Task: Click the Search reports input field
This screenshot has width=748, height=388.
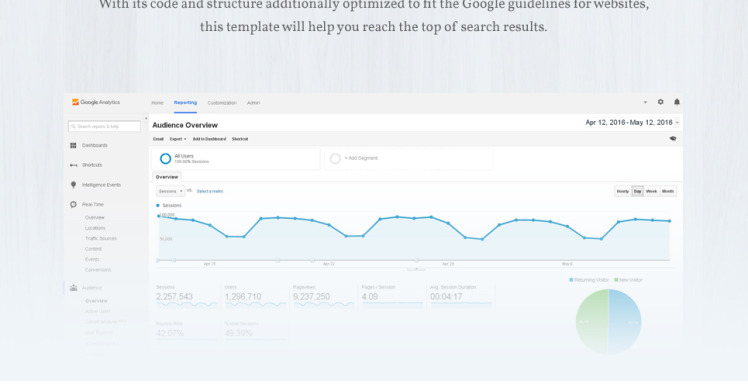Action: coord(104,126)
